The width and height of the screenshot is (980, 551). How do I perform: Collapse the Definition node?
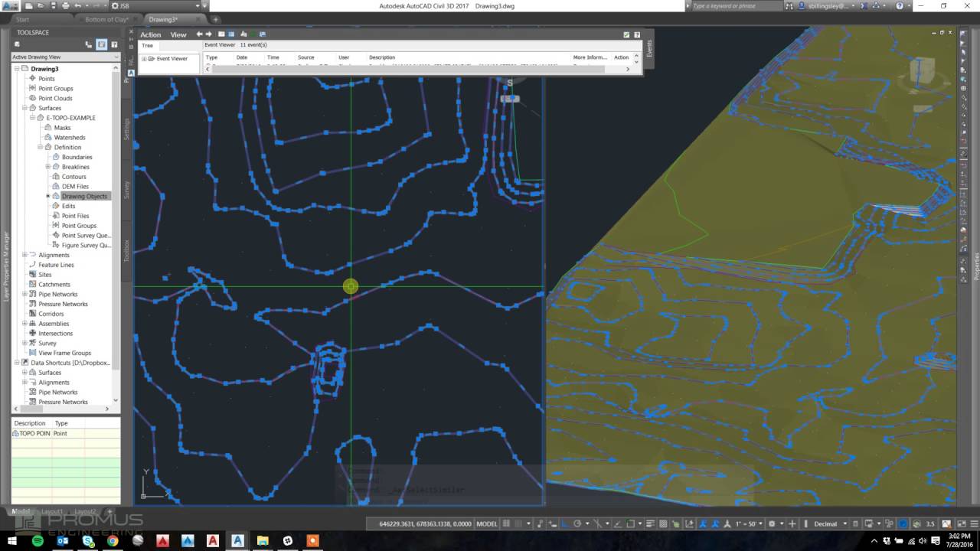(40, 147)
